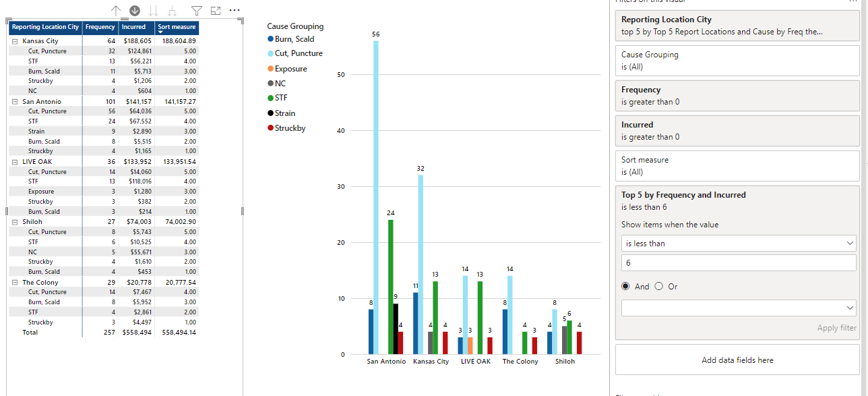This screenshot has height=396, width=868.
Task: Open the empty second condition dropdown
Action: (x=739, y=308)
